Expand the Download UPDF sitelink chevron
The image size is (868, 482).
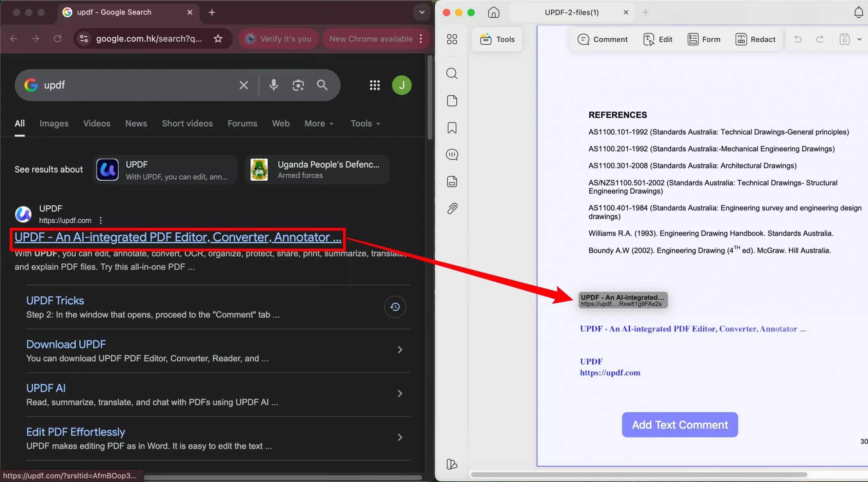[x=400, y=349]
